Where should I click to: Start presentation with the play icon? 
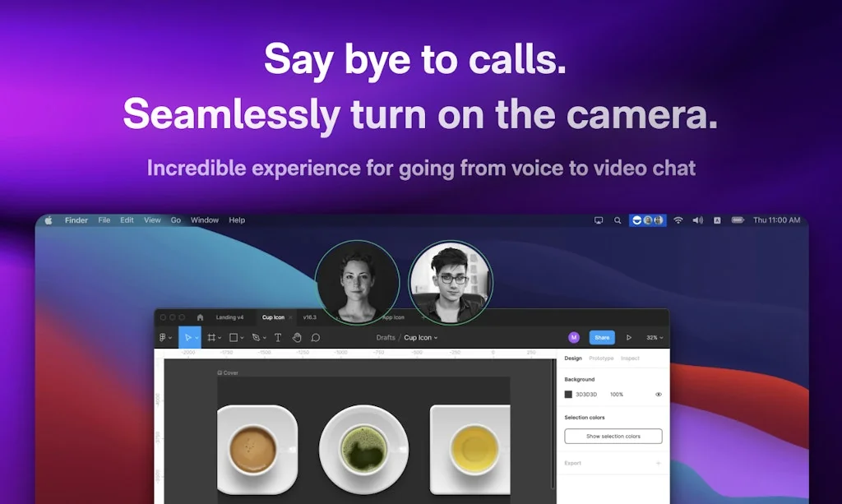629,337
